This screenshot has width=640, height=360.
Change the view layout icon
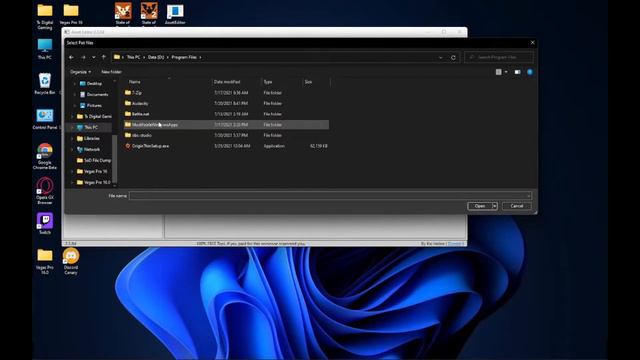click(x=498, y=72)
